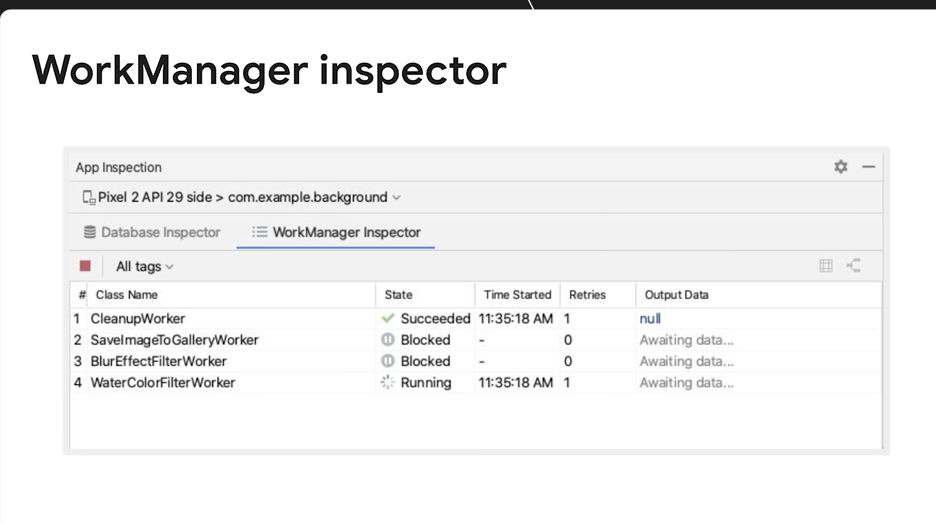This screenshot has width=936, height=523.
Task: Switch to graph view icon
Action: [854, 266]
